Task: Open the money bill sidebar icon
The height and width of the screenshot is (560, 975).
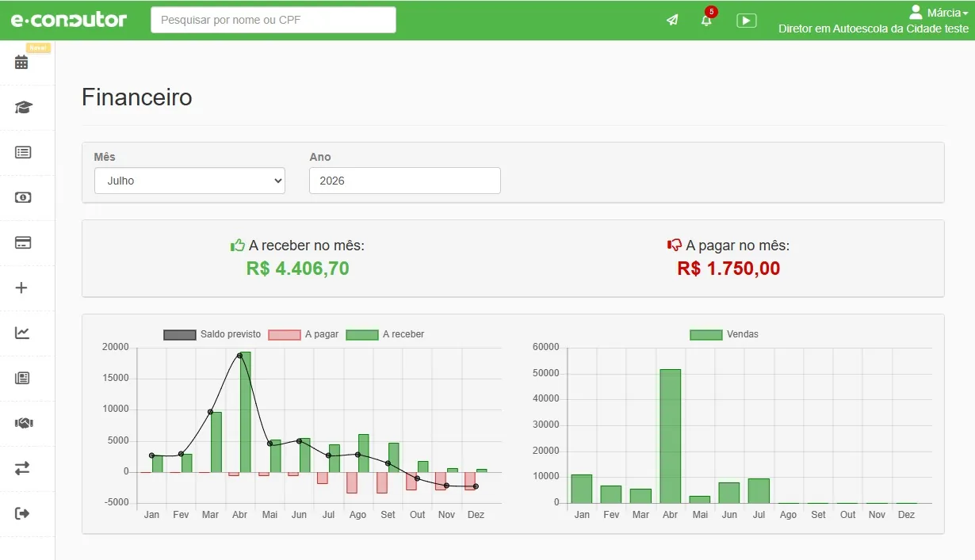Action: coord(23,197)
